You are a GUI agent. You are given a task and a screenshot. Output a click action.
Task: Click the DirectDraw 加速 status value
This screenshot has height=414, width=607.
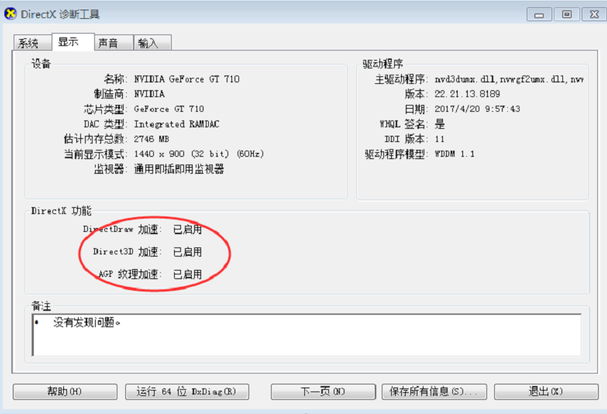coord(187,230)
